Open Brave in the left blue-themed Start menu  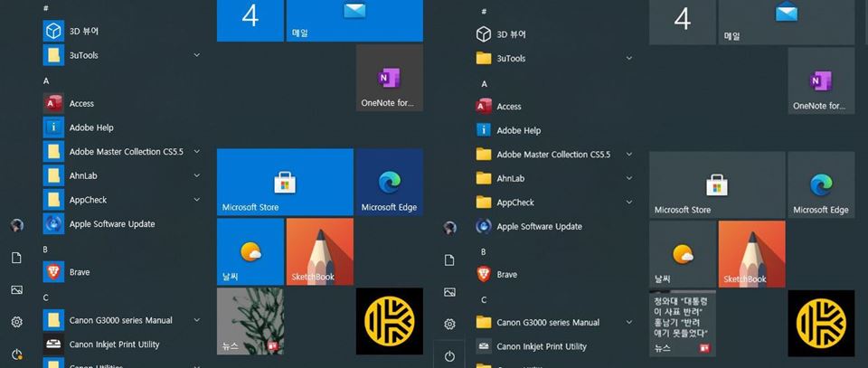coord(79,272)
